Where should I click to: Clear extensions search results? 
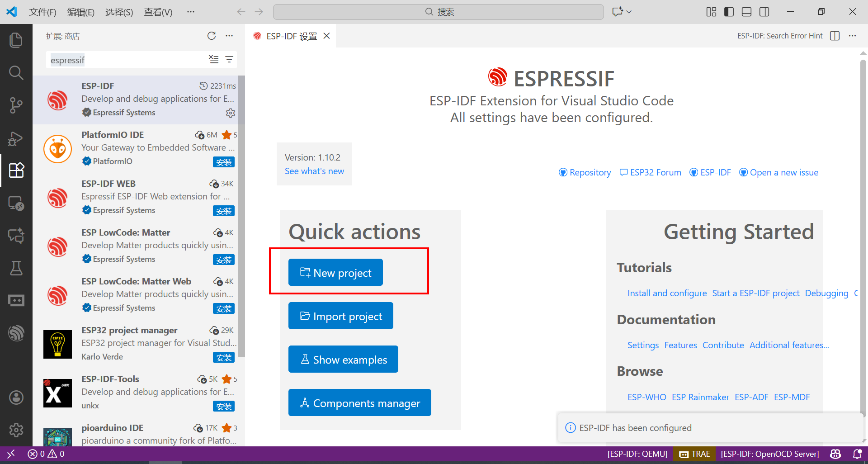[x=213, y=59]
